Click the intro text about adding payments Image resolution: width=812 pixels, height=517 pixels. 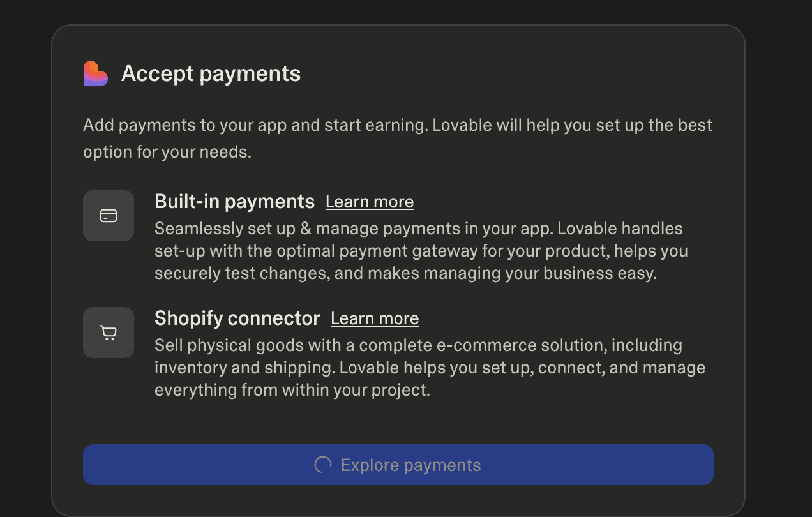397,139
